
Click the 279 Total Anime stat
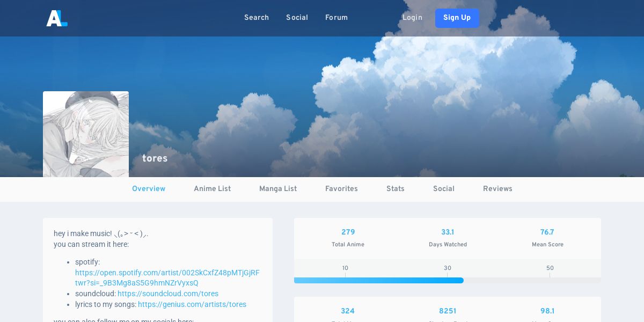[348, 238]
